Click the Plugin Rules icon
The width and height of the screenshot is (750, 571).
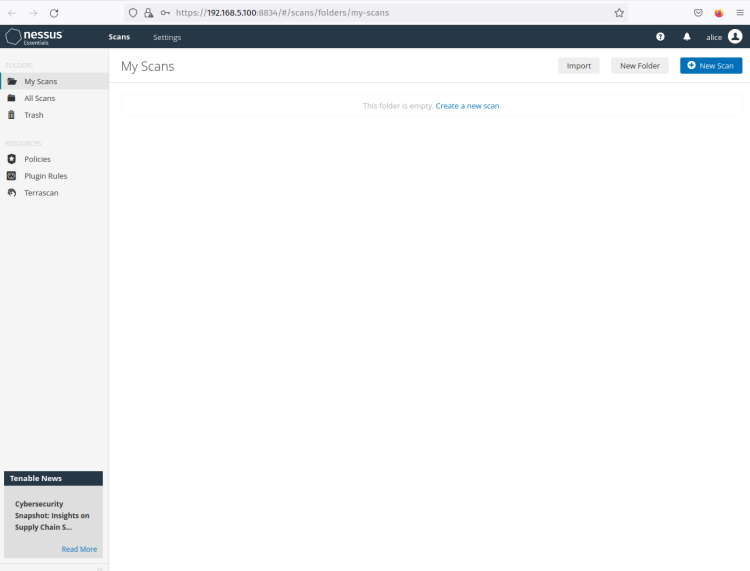click(12, 176)
